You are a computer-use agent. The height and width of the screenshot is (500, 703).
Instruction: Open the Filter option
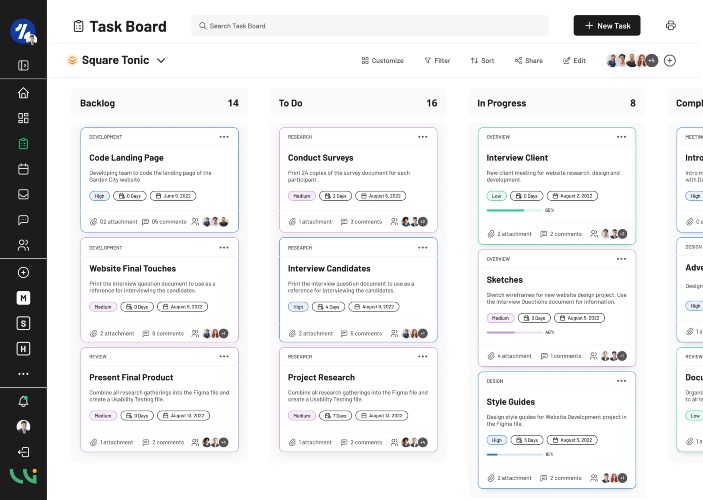pos(437,61)
